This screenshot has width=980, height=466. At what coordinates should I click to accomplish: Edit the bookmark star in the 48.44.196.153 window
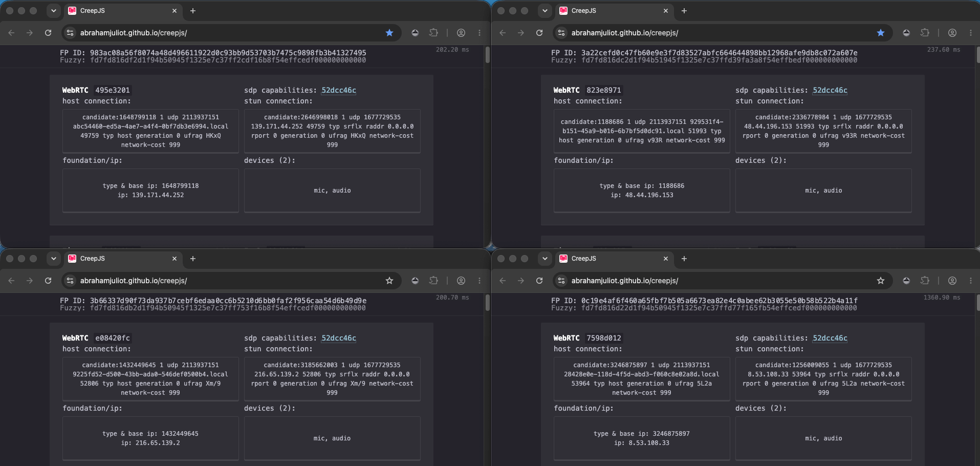pyautogui.click(x=881, y=33)
